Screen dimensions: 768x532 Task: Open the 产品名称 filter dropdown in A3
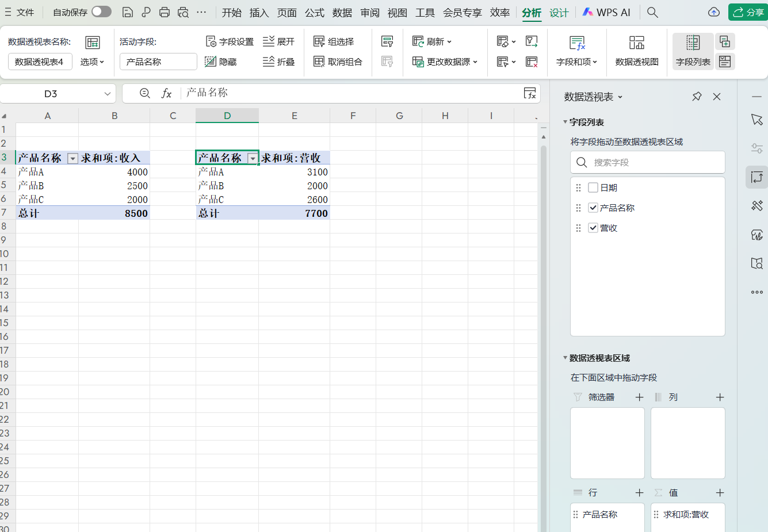click(72, 158)
